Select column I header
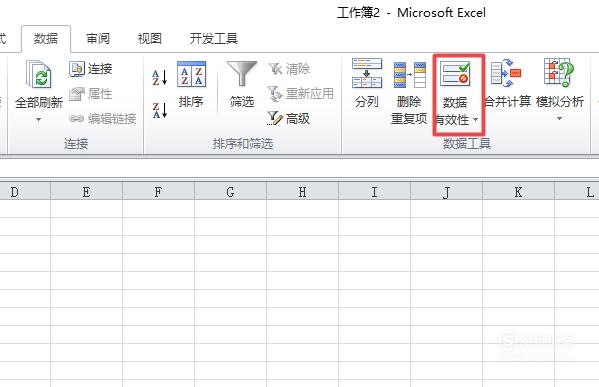Screen dimensions: 599x387 (x=374, y=192)
